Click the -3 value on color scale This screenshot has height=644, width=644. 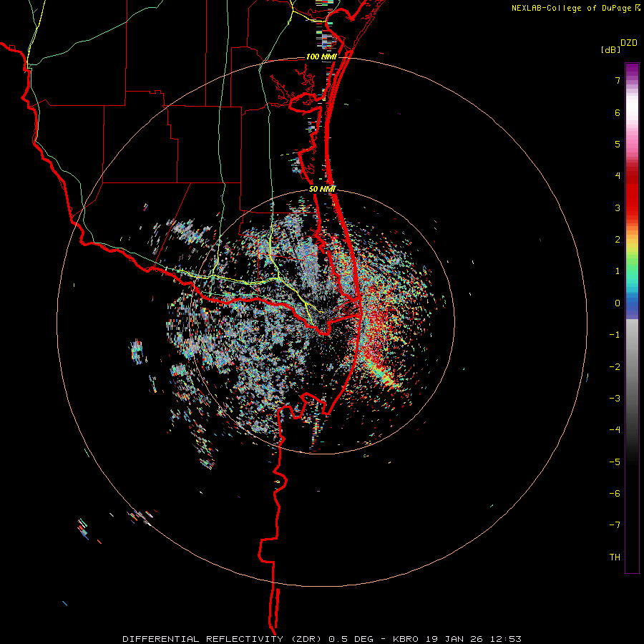click(x=615, y=399)
